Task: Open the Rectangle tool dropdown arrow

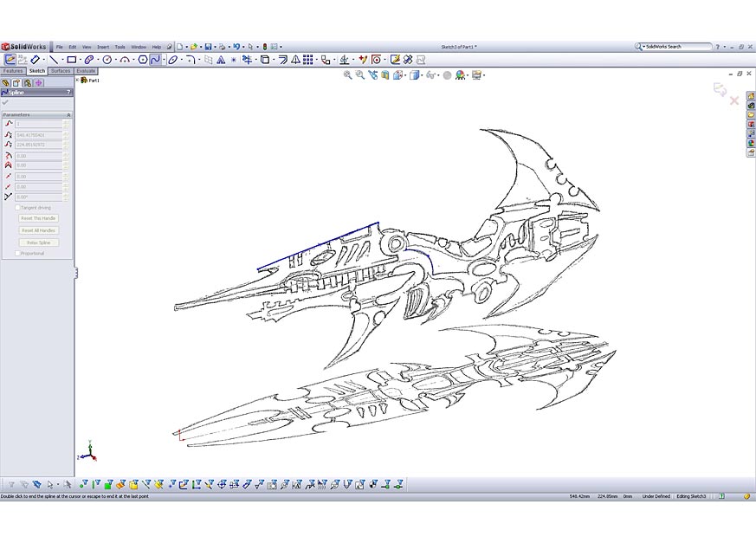Action: [x=80, y=61]
